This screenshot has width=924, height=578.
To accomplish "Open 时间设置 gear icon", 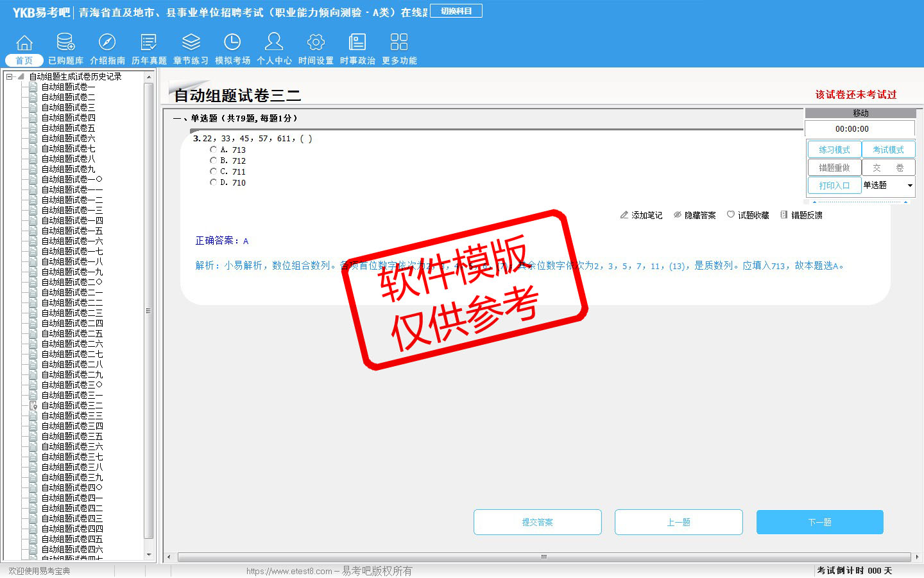I will 316,43.
